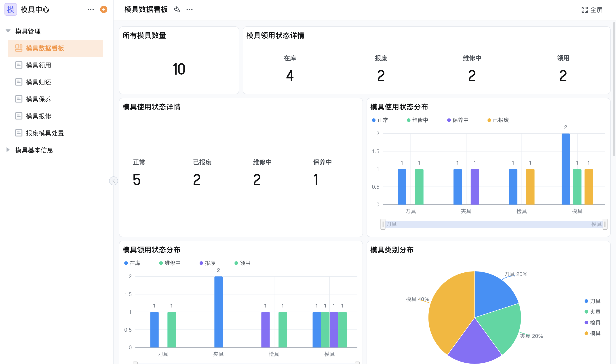Toggle 检具 legend in the pie chart
The width and height of the screenshot is (616, 364).
[593, 322]
